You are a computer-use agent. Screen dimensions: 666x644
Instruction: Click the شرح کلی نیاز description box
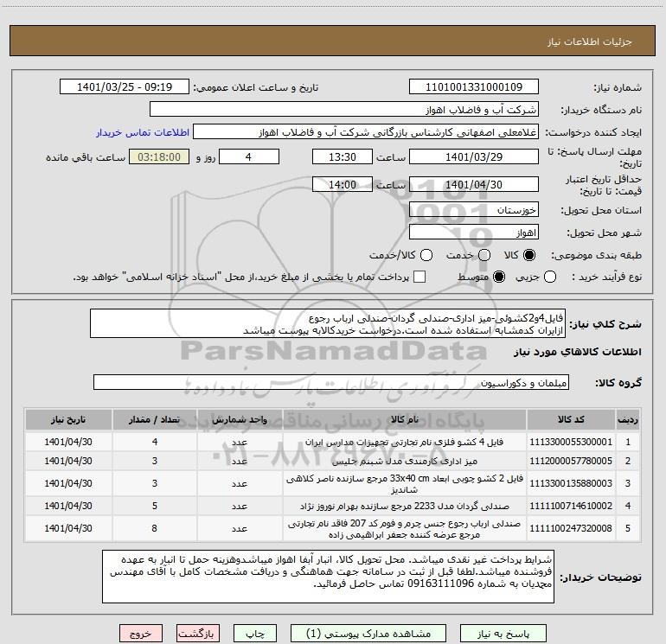coord(328,324)
